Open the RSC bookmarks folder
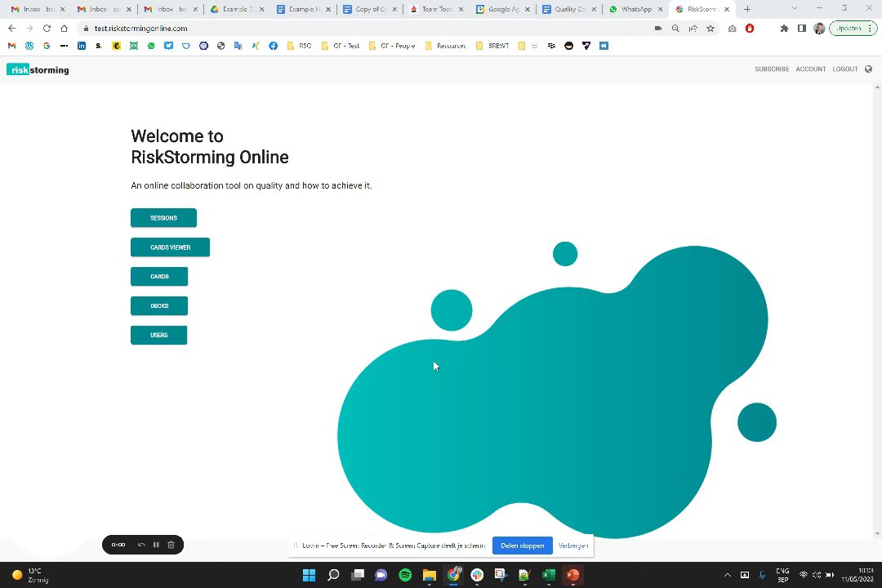 click(x=299, y=46)
